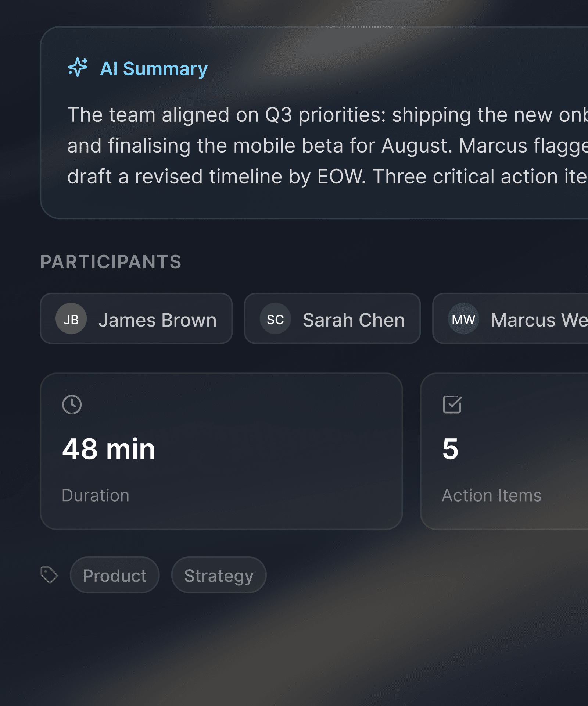Click the checkbox icon above Action Items
The width and height of the screenshot is (588, 706).
[x=452, y=404]
